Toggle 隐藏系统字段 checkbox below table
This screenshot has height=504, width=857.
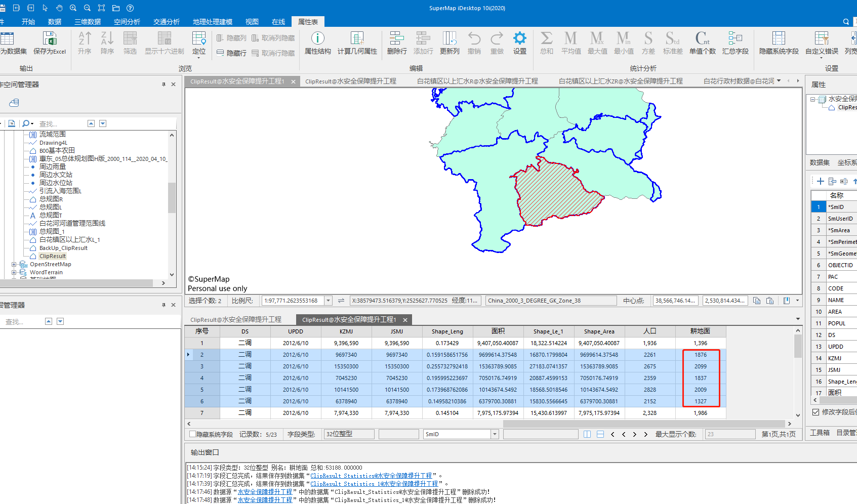(x=192, y=434)
